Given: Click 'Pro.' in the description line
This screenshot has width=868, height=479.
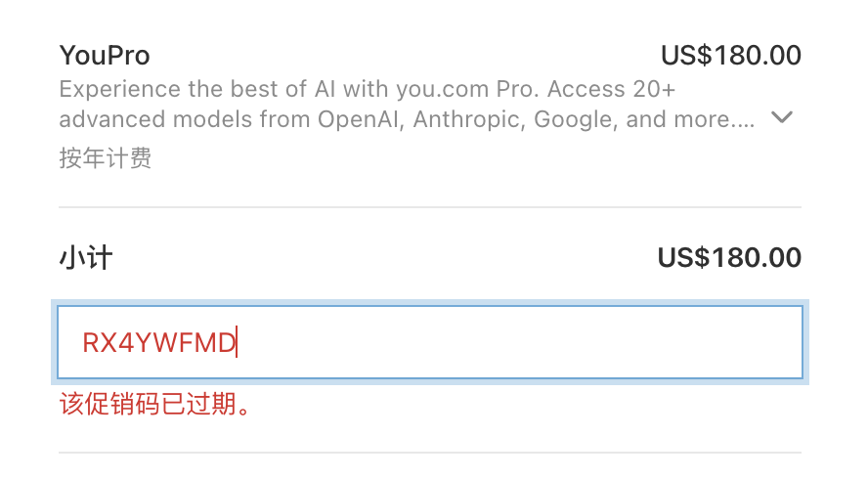Looking at the screenshot, I should point(517,89).
